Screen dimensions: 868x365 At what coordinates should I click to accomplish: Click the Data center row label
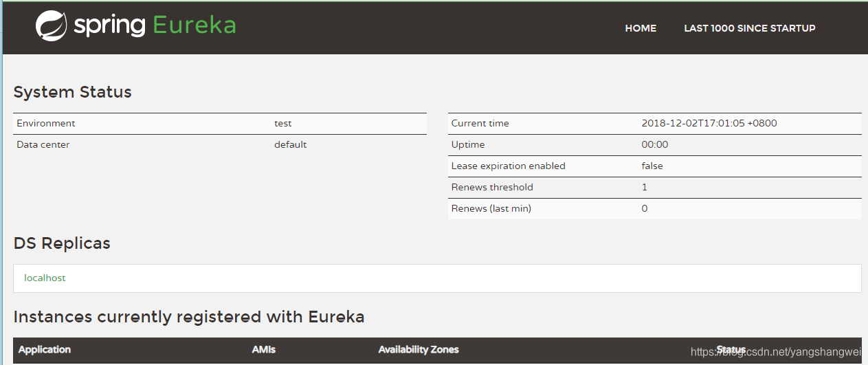tap(43, 145)
